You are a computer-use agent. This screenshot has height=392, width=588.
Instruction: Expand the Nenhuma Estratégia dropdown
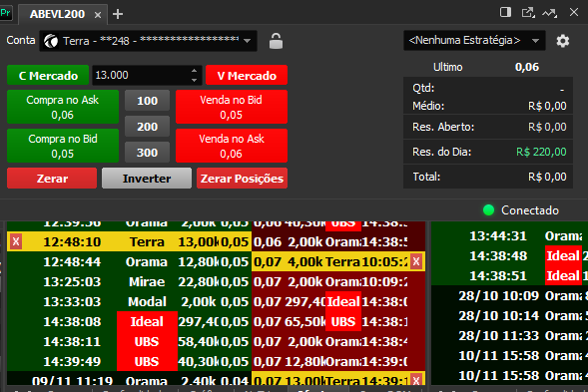(x=474, y=41)
